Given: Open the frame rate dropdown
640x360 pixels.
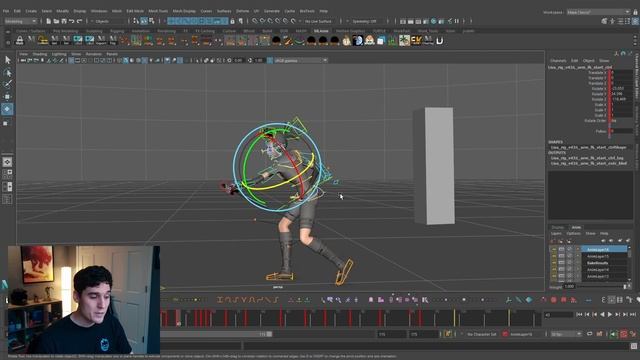Looking at the screenshot, I should click(x=566, y=334).
